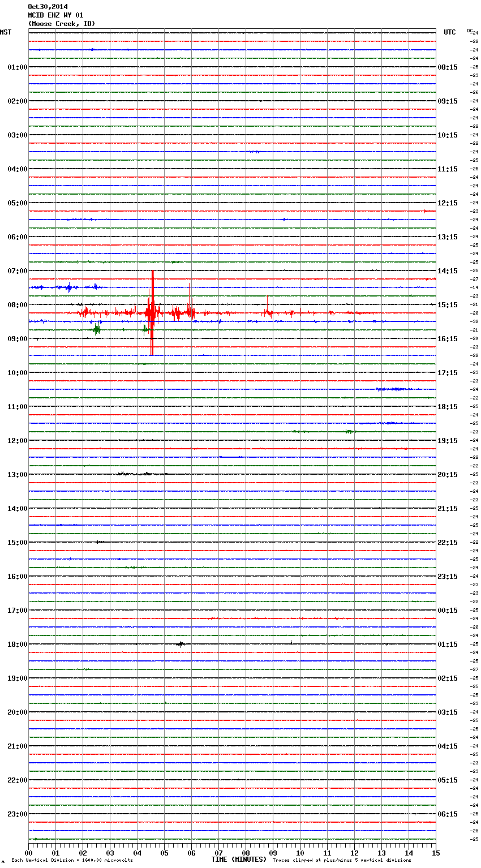Click the black wiggle on the 13:00 trace

(141, 474)
